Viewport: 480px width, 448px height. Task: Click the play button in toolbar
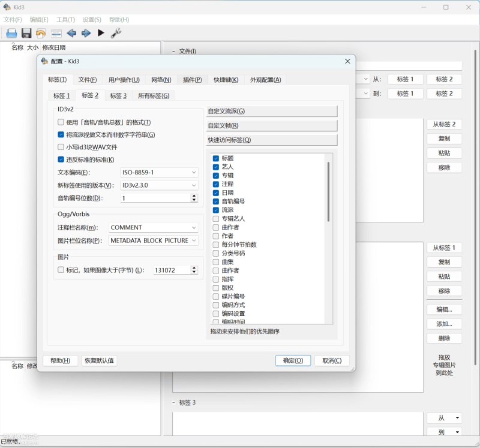[x=101, y=33]
